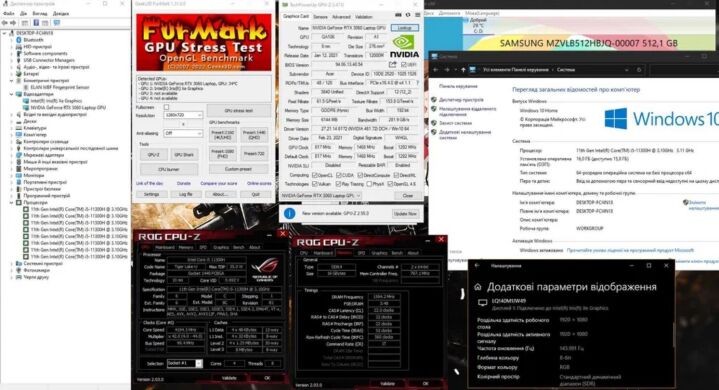Image resolution: width=719 pixels, height=390 pixels.
Task: Click the GPU Shark button in FurMark
Action: (x=184, y=155)
